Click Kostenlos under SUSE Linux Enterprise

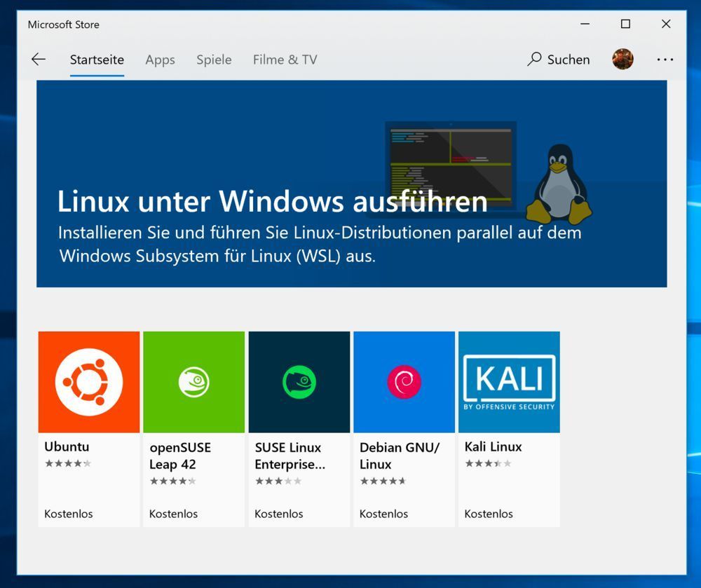pyautogui.click(x=278, y=514)
